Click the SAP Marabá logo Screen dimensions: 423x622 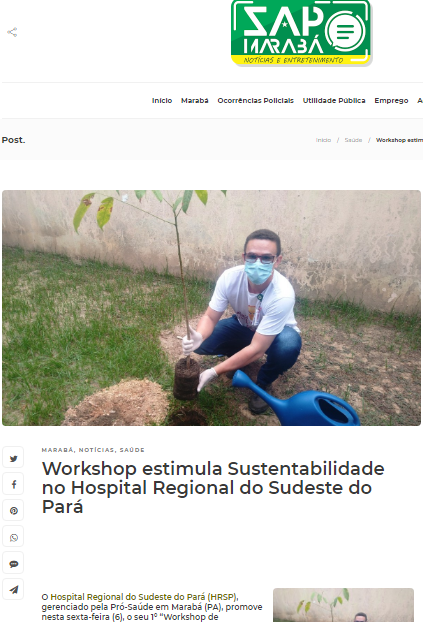(x=301, y=33)
